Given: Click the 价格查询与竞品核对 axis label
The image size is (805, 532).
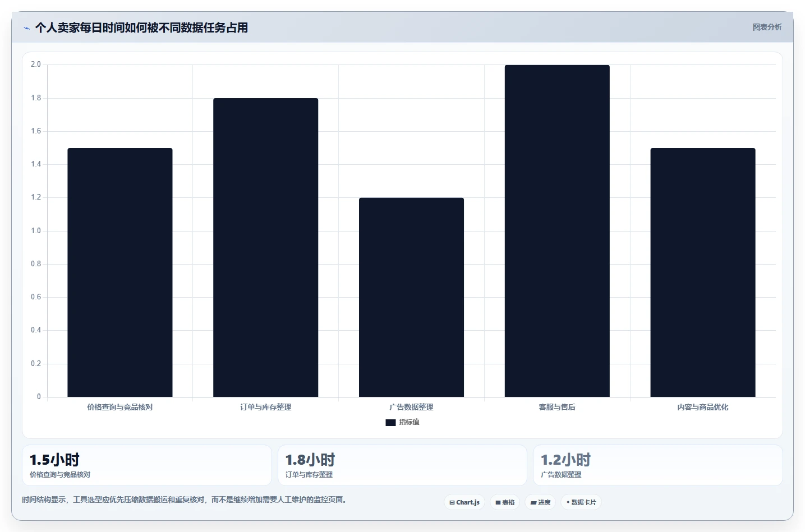Looking at the screenshot, I should click(120, 407).
